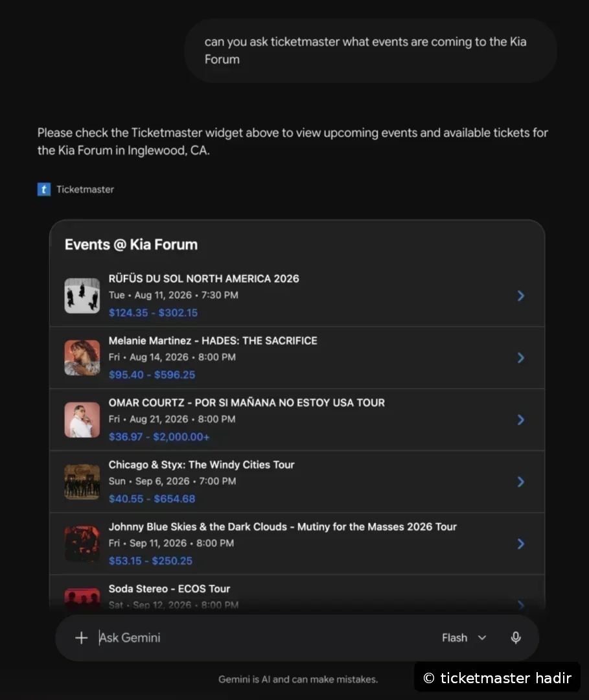The height and width of the screenshot is (700, 589).
Task: Click date Tue Aug 11, 2026 7:30 PM
Action: tap(174, 295)
